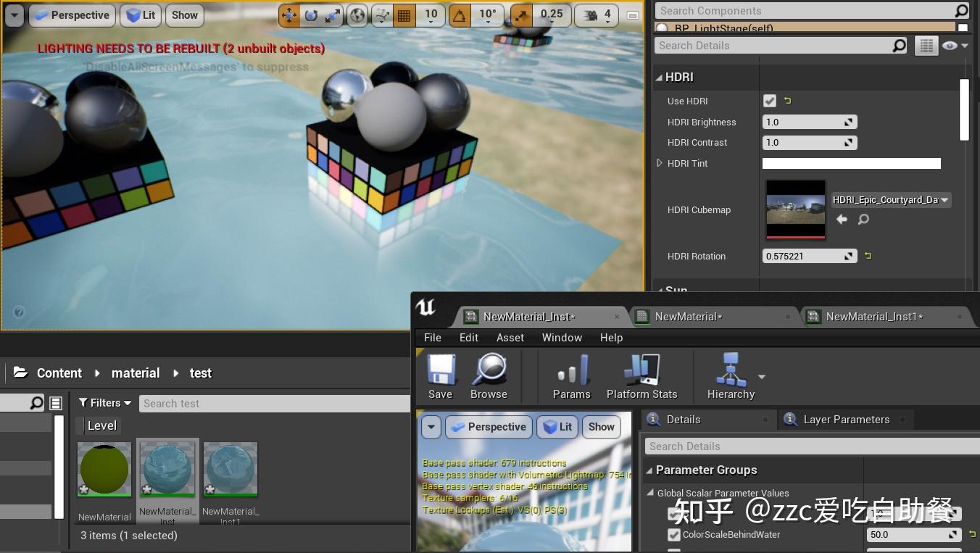Screen dimensions: 980x553
Task: Select the scale gizmo tool in main viewport
Action: pos(332,15)
